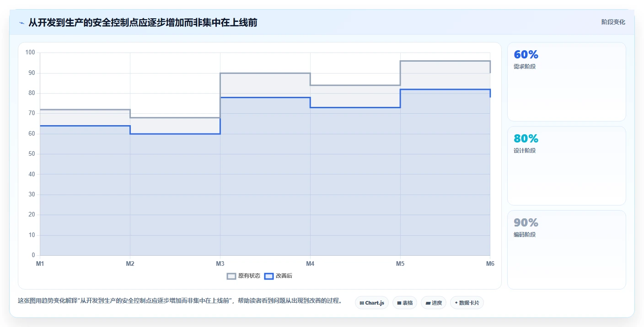Click the 60% 需求阶段 card

(567, 82)
